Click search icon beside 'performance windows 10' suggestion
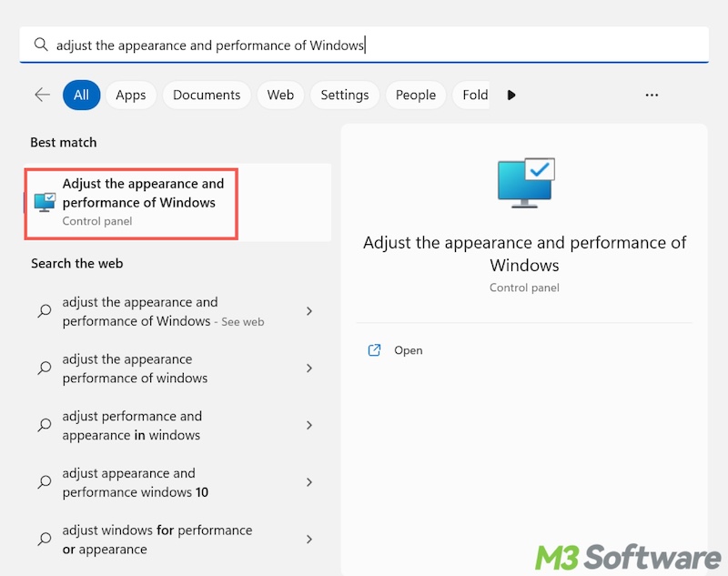Image resolution: width=728 pixels, height=576 pixels. (x=44, y=482)
